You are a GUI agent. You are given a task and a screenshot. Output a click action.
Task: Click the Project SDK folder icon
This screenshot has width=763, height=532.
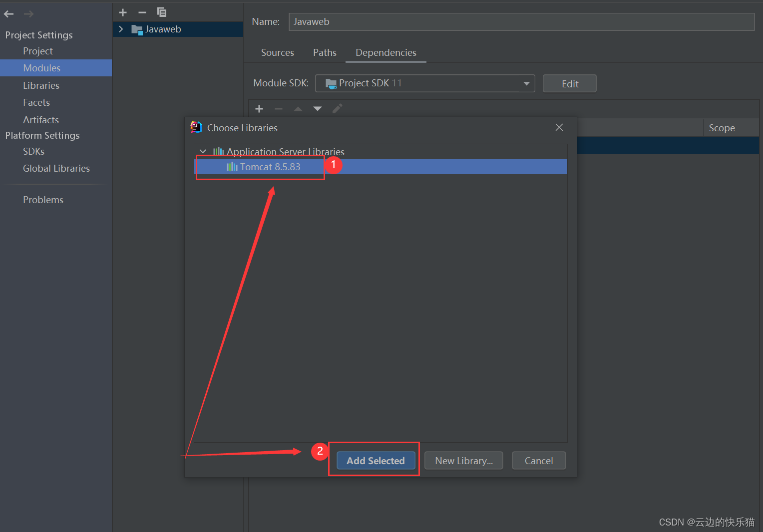click(331, 83)
